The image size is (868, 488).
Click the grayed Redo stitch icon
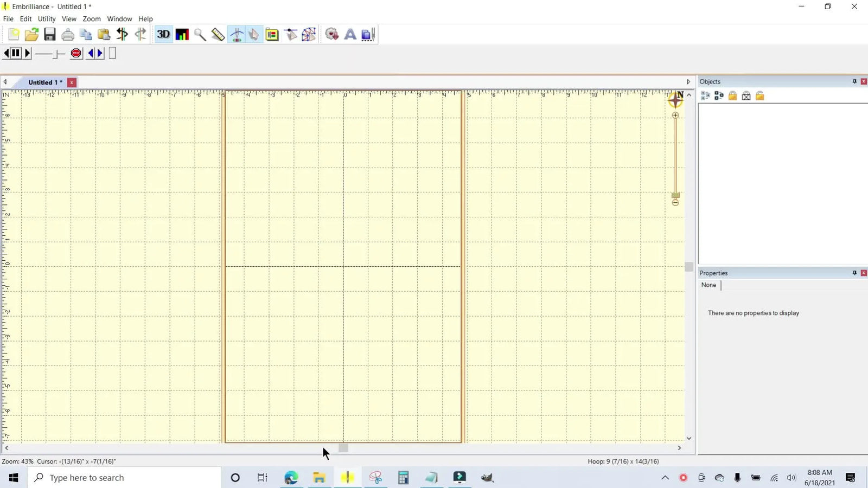(x=141, y=35)
